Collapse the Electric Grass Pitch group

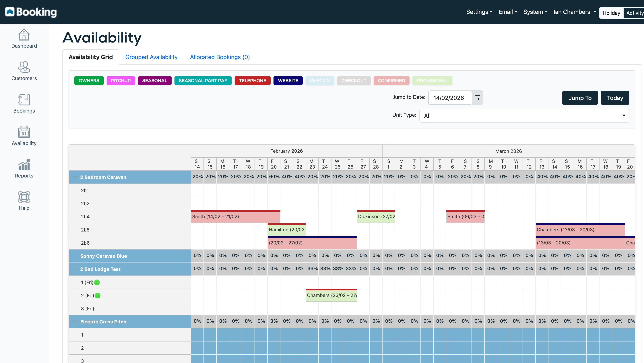coord(75,322)
